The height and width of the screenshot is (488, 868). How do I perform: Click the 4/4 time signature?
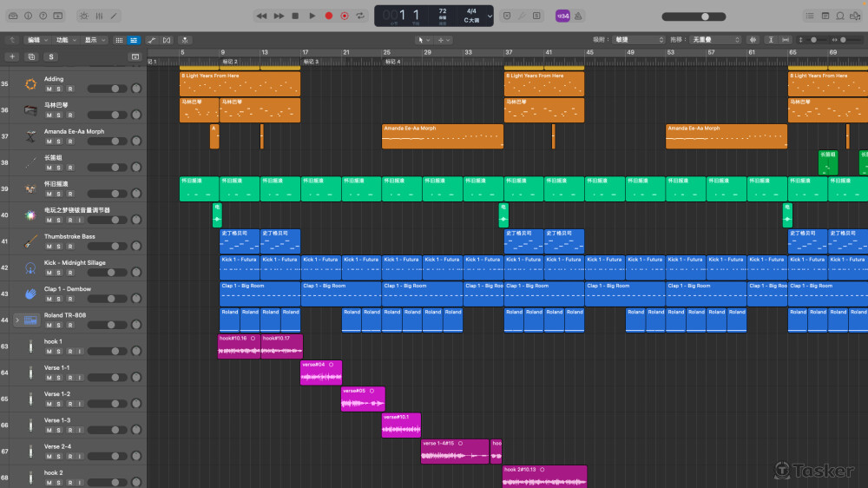(471, 11)
